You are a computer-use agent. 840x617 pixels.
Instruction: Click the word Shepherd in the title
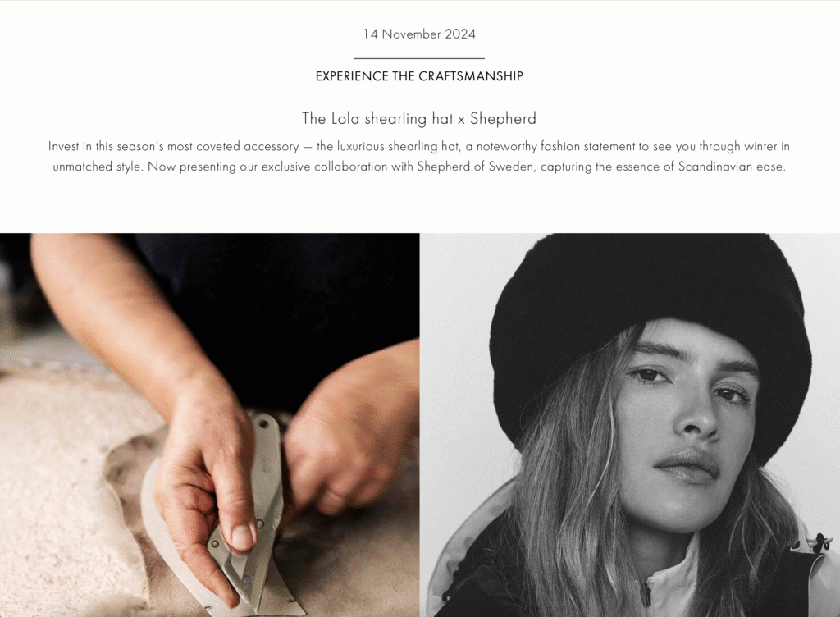click(x=503, y=118)
